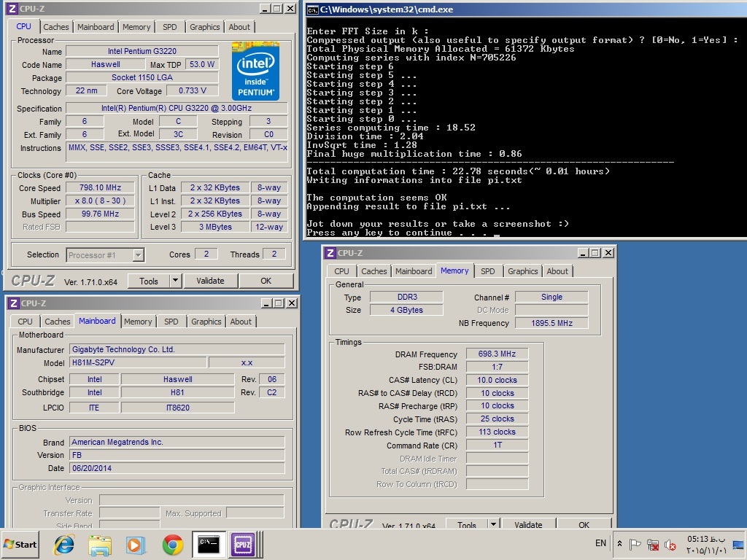Open Graphics tab in the CPU window
This screenshot has width=747, height=560.
click(205, 27)
